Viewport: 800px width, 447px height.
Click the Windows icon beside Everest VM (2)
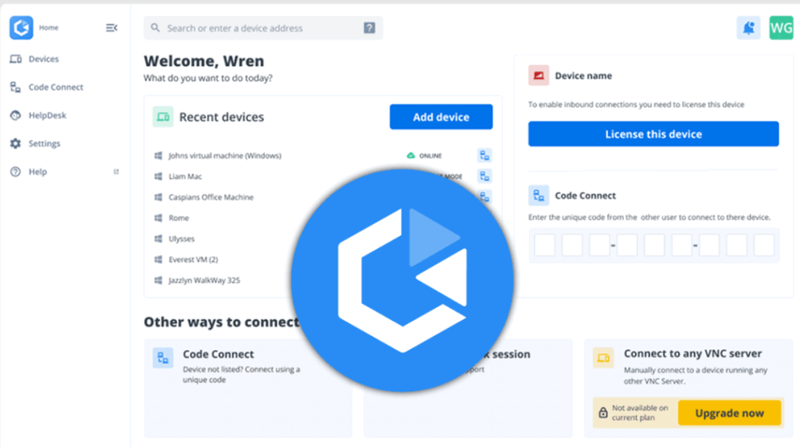[x=158, y=259]
